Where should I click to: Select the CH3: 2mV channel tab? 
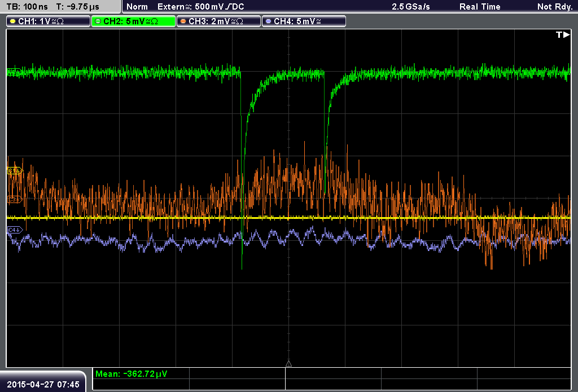click(x=218, y=21)
